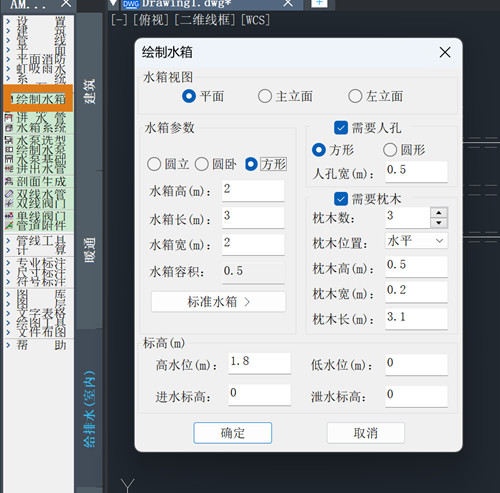Click the 进出水管 tool icon
Screen dimensions: 500x493
pyautogui.click(x=9, y=168)
